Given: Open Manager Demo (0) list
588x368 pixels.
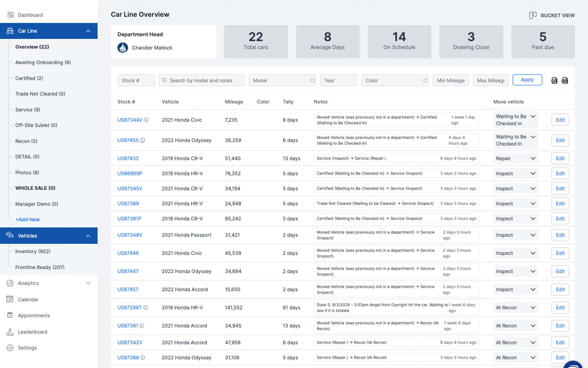Looking at the screenshot, I should (37, 204).
